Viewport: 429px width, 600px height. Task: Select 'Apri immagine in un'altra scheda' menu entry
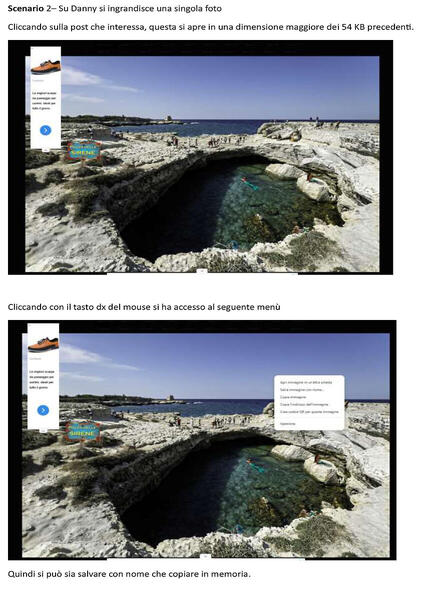click(x=306, y=382)
